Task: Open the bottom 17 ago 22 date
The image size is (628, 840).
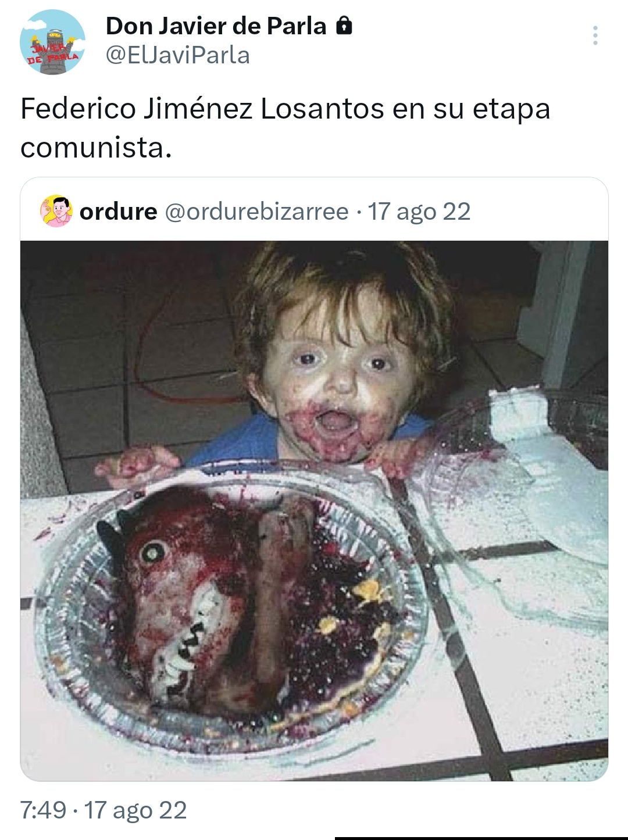Action: coord(135,810)
